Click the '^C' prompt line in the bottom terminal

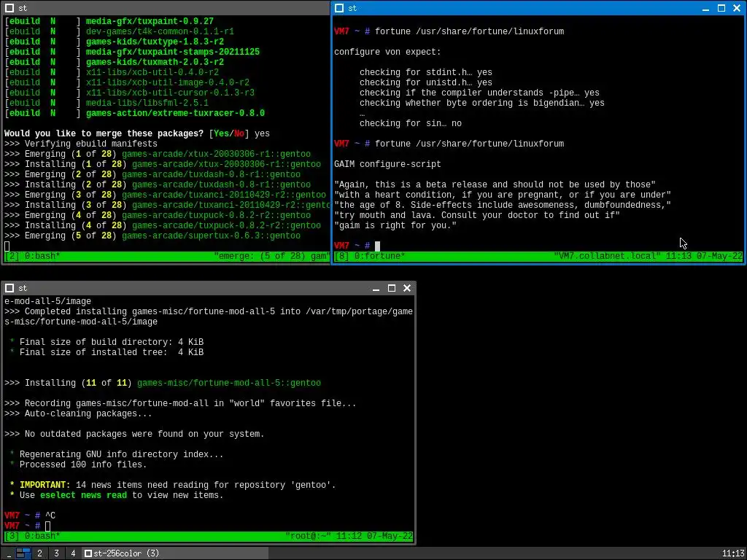(x=29, y=516)
